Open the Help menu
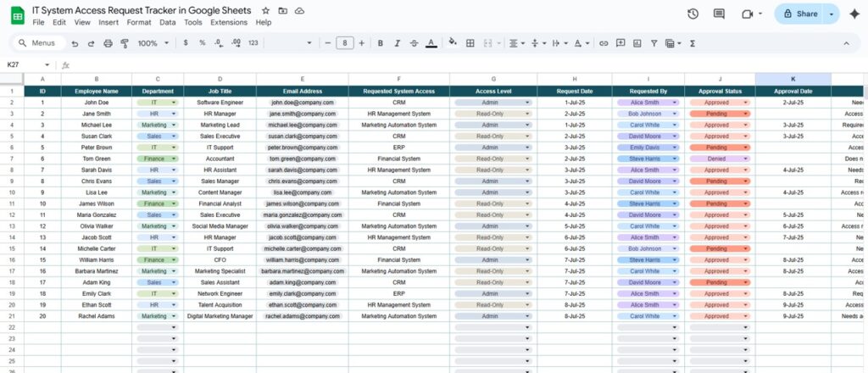The width and height of the screenshot is (868, 373). pyautogui.click(x=264, y=23)
